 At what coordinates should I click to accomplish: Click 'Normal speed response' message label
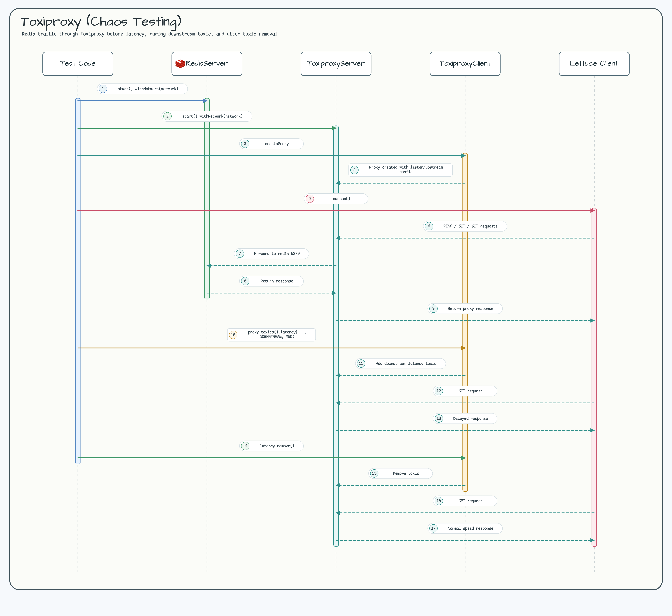tap(465, 528)
